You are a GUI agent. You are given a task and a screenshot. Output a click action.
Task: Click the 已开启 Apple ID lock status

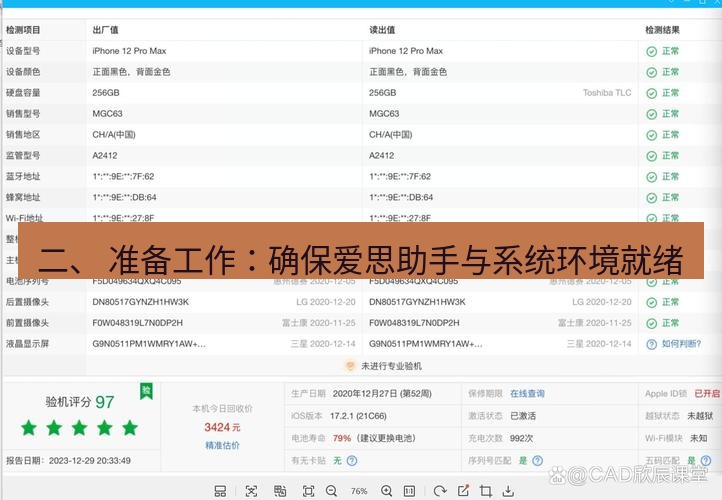click(707, 394)
